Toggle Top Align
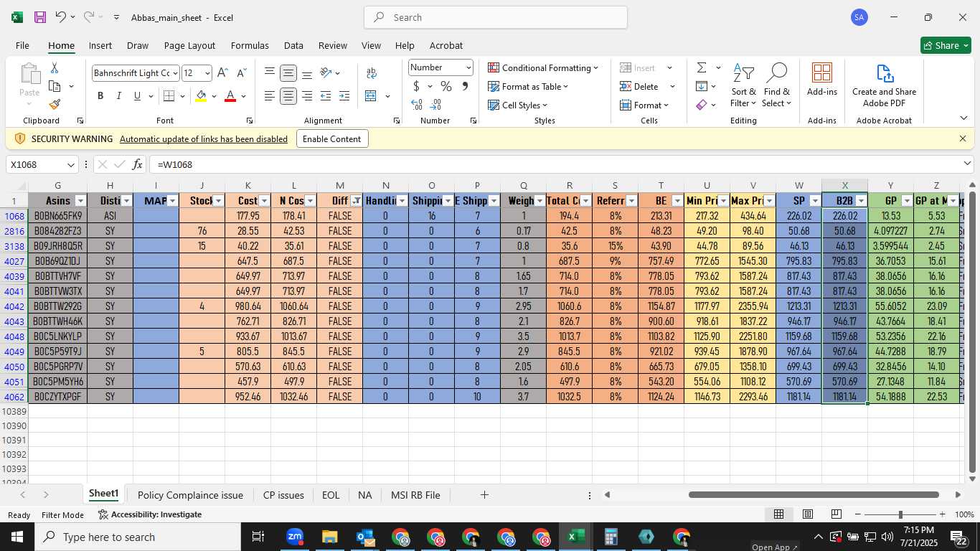The height and width of the screenshot is (551, 980). point(270,73)
